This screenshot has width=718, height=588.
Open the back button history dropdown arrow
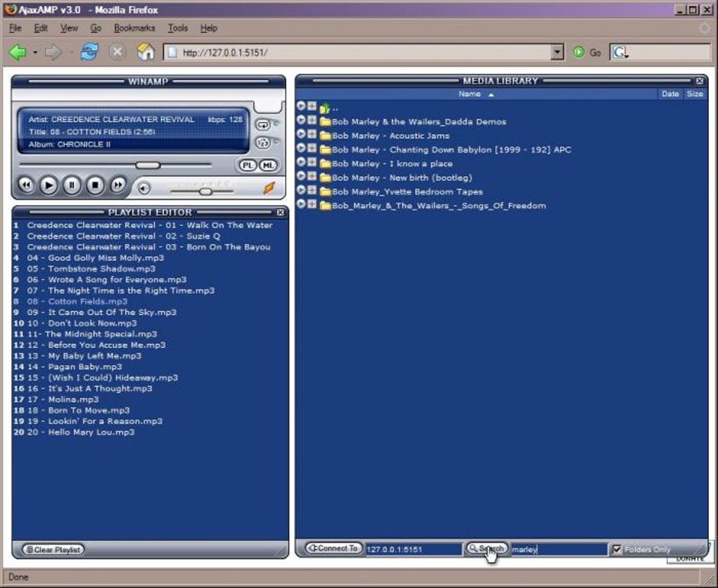[35, 52]
